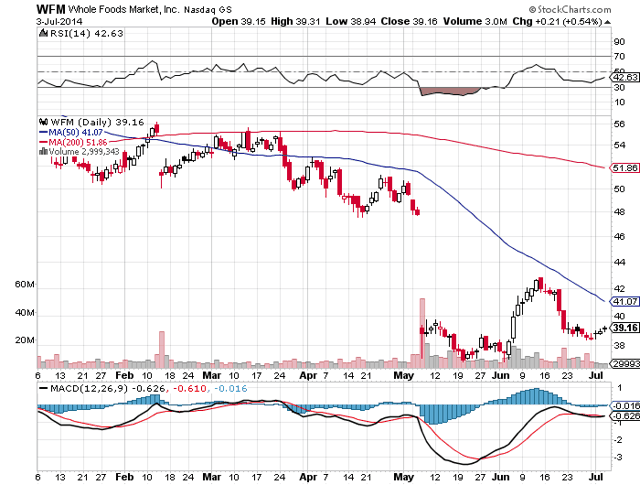Click the volume value tag on right axis
The image size is (640, 485).
(625, 363)
